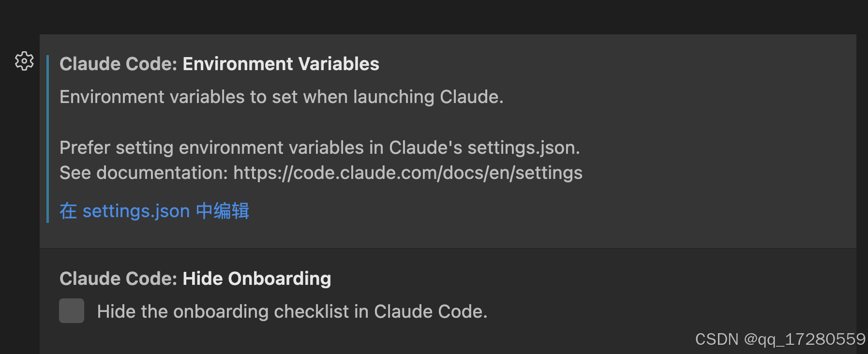The image size is (868, 354).
Task: Visit https://code.claude.com/docs/en/settings
Action: tap(408, 173)
